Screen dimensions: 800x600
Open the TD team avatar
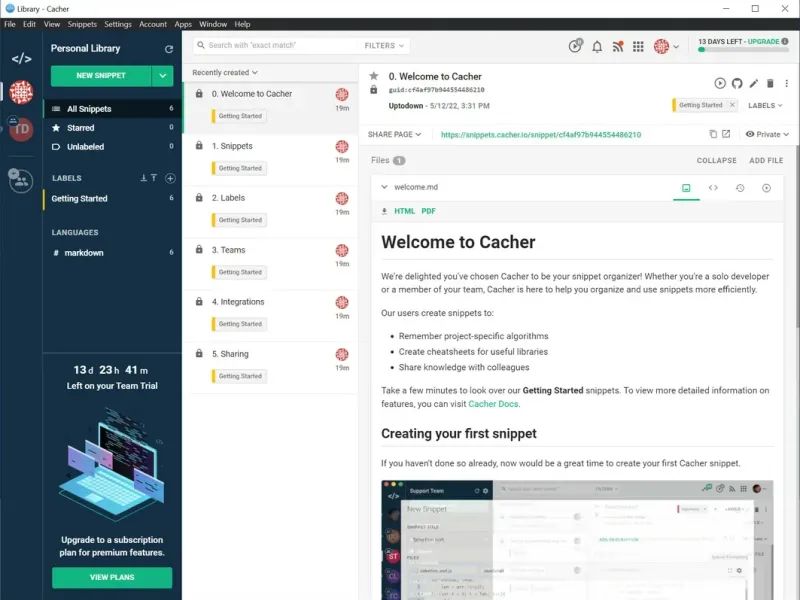(x=21, y=129)
